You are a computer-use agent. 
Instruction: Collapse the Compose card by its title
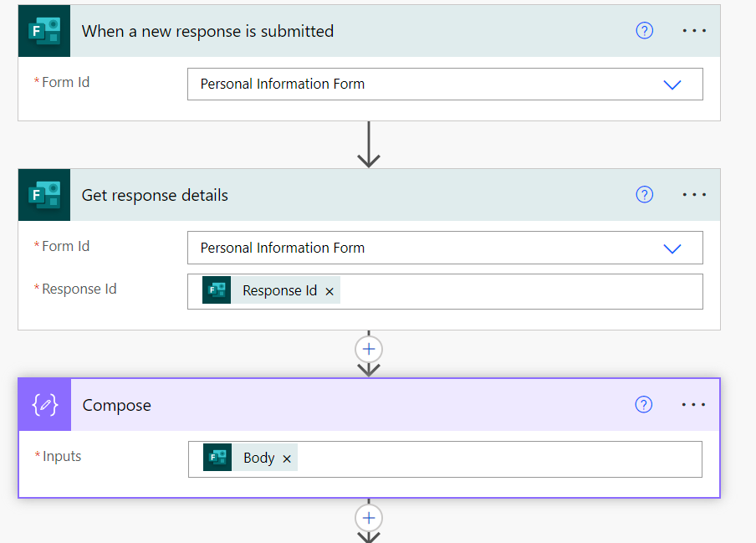click(116, 405)
